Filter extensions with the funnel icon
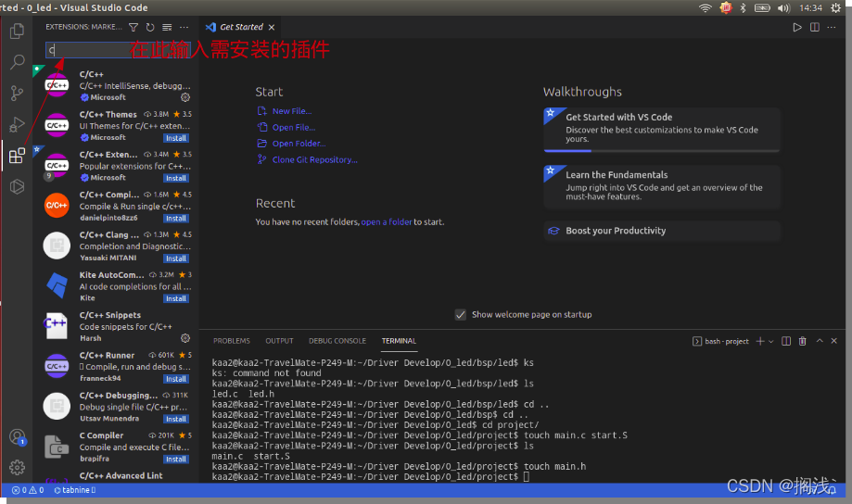The image size is (852, 504). point(134,27)
